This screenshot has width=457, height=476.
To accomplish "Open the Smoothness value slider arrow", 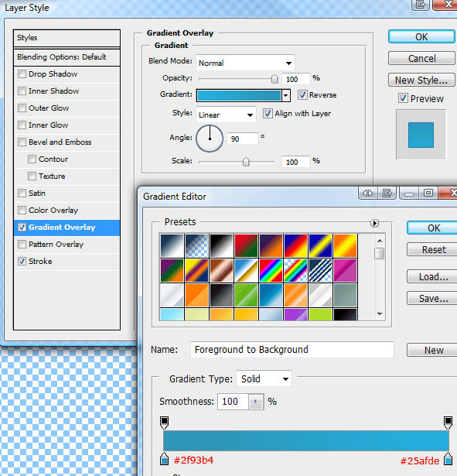I will pos(256,402).
